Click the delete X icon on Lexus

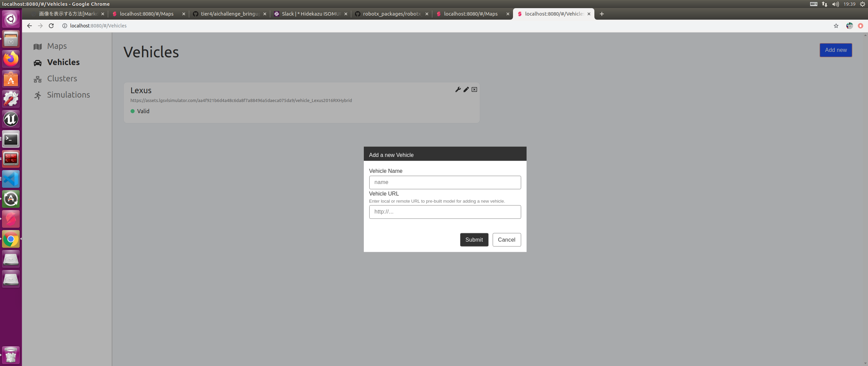(x=474, y=89)
